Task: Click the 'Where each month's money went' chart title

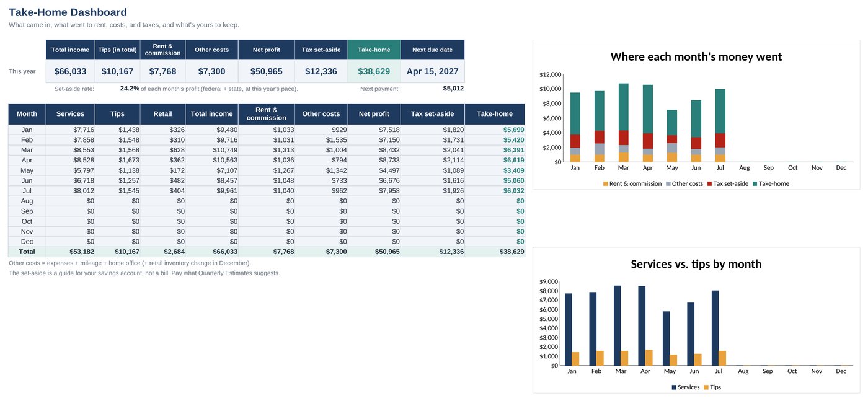Action: pyautogui.click(x=696, y=57)
